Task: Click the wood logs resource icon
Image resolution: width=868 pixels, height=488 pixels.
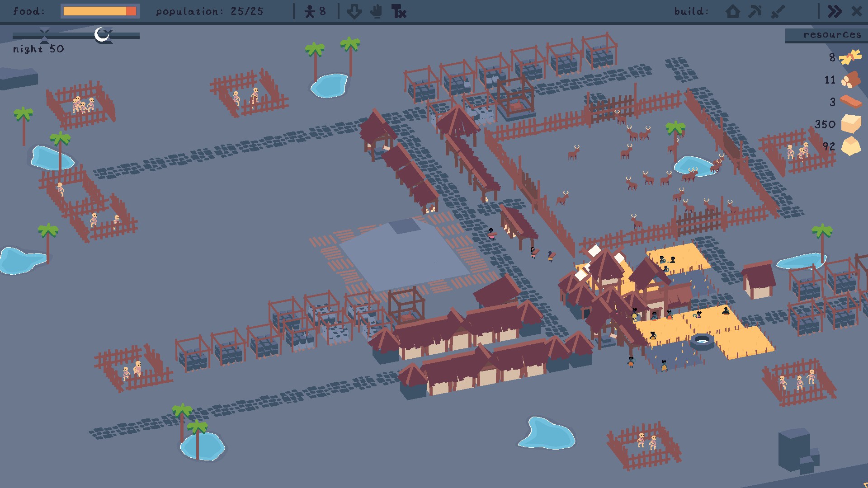Action: 850,80
